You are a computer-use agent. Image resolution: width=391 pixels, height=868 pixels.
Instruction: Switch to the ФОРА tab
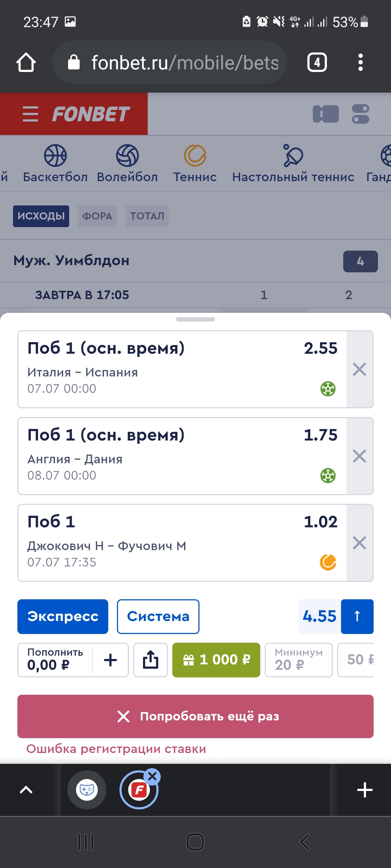[97, 216]
